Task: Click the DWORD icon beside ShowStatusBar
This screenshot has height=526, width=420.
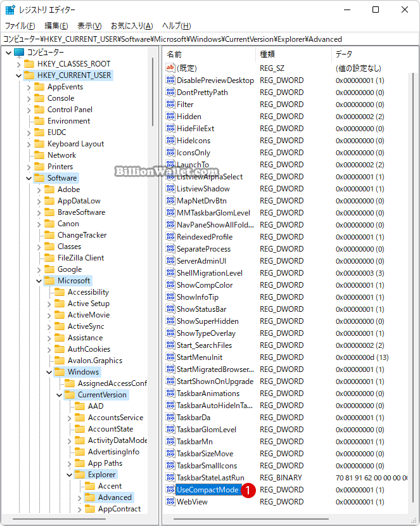Action: click(x=170, y=309)
